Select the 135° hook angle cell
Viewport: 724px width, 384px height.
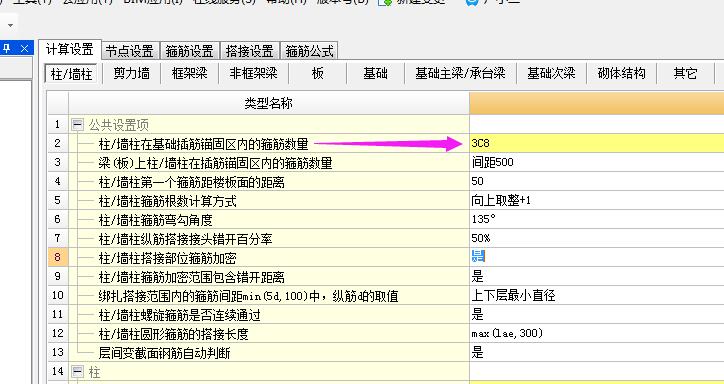click(x=597, y=219)
